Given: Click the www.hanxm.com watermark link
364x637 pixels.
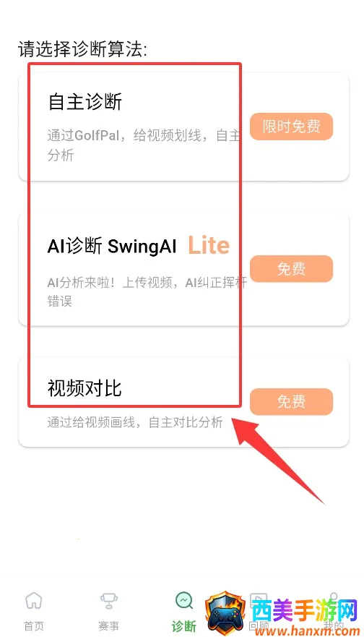Looking at the screenshot, I should click(305, 631).
